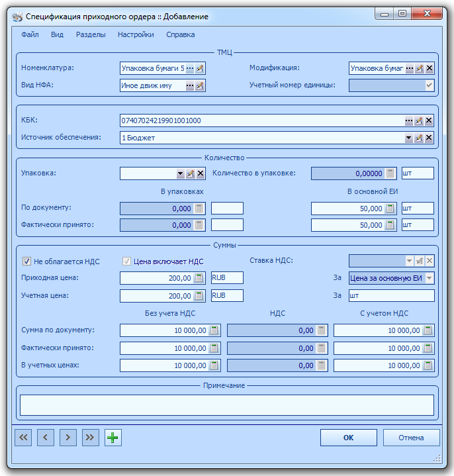Open calculator icon for Приходная цена

pyautogui.click(x=199, y=278)
